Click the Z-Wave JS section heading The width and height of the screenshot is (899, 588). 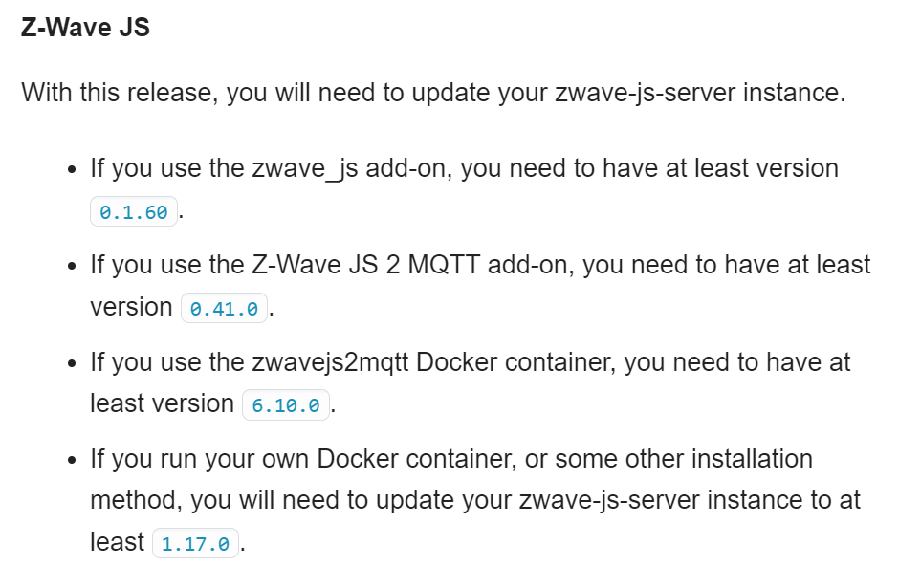pos(85,28)
